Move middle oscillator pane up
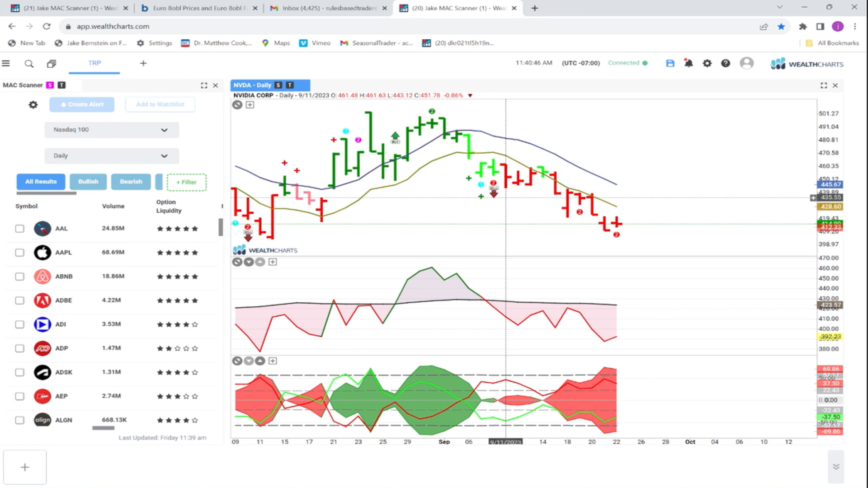The width and height of the screenshot is (868, 488). tap(260, 262)
